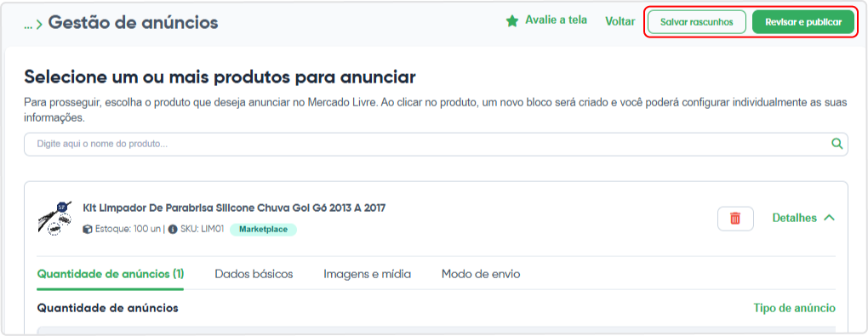Click the breadcrumb arrow before Gestão de anúncios

tap(39, 25)
